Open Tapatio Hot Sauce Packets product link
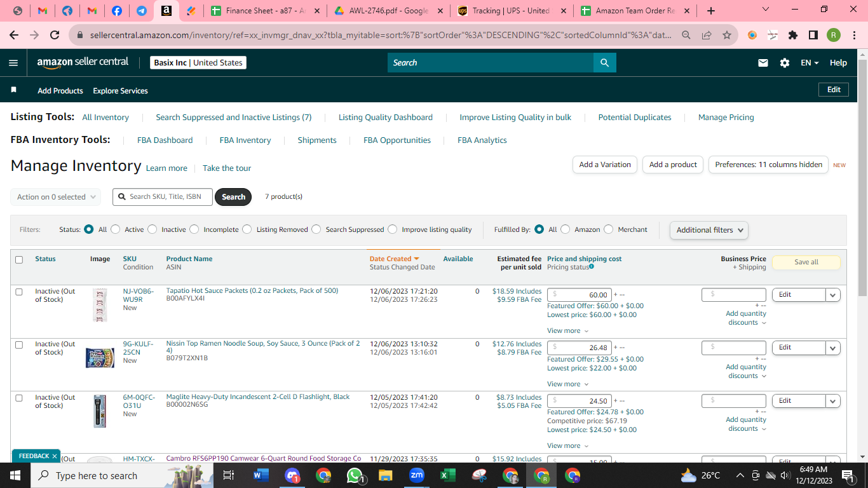Viewport: 868px width, 488px height. click(252, 290)
